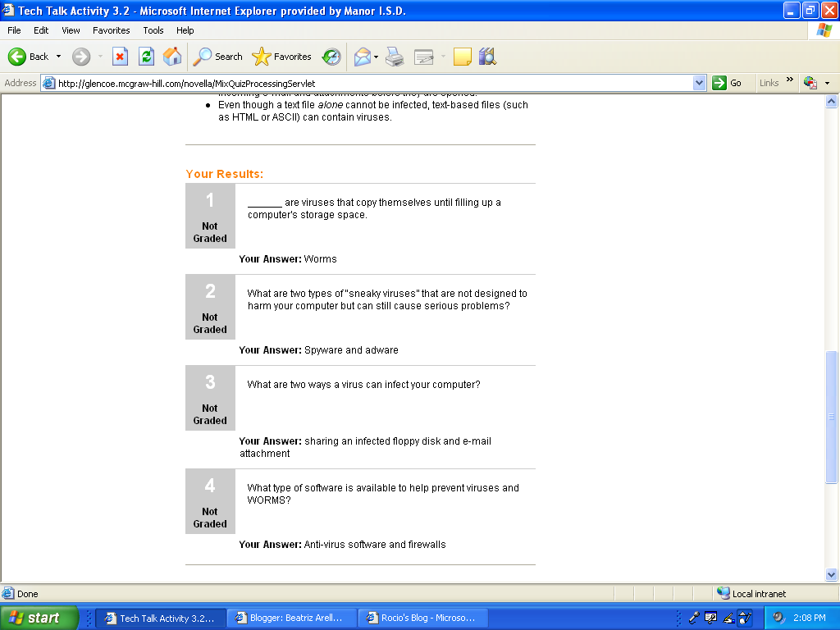Image resolution: width=840 pixels, height=630 pixels.
Task: Open Search with the magnifying glass button
Action: (217, 57)
